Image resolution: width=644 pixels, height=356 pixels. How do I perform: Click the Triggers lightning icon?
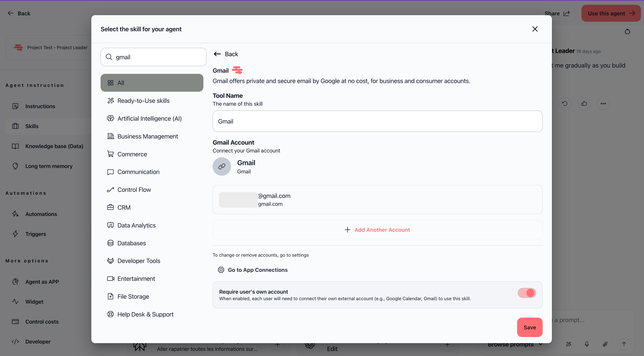click(15, 234)
